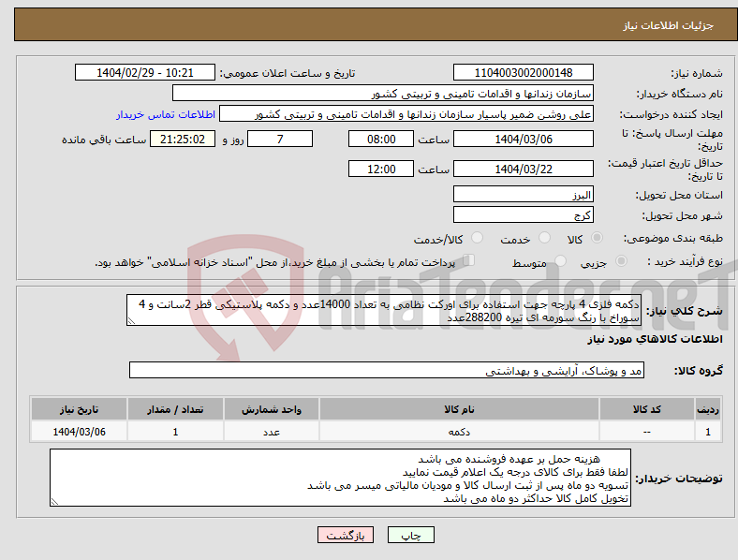Screen dimensions: 738x560
Task: Click the validity time 12:00 field
Action: coord(381,169)
